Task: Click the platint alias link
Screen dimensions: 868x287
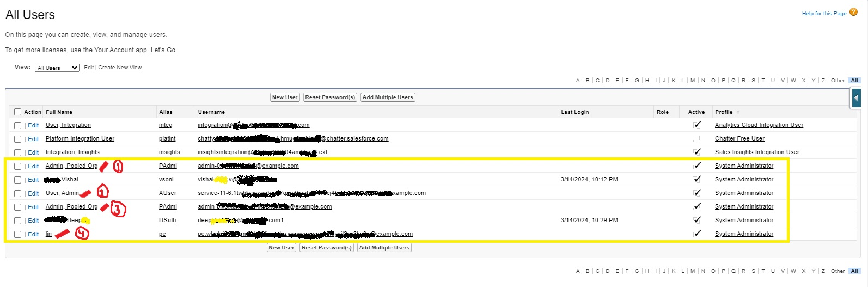Action: [x=167, y=139]
